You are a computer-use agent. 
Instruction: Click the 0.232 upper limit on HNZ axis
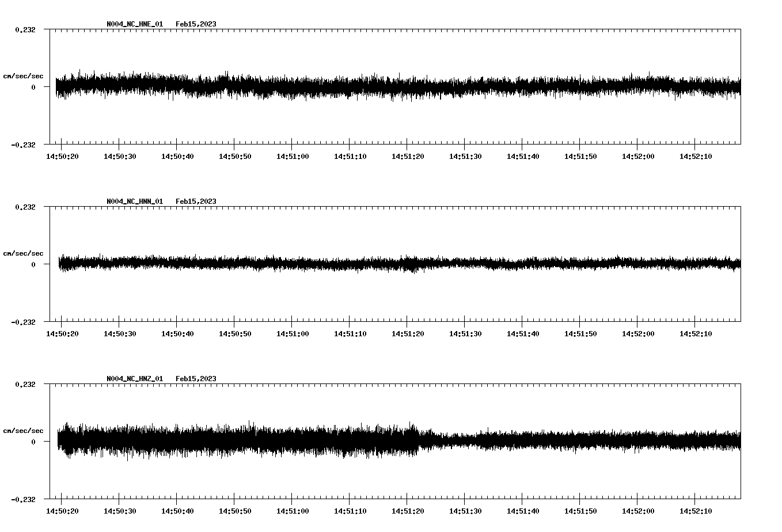click(x=25, y=385)
